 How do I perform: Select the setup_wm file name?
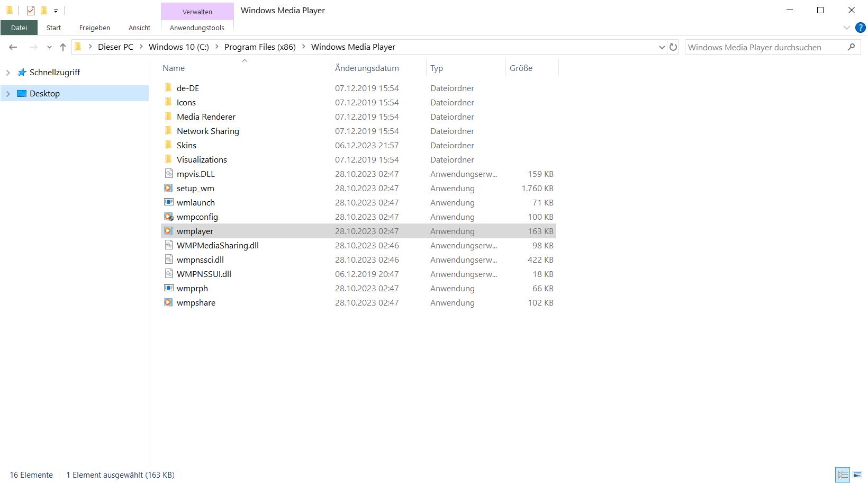[x=195, y=189]
